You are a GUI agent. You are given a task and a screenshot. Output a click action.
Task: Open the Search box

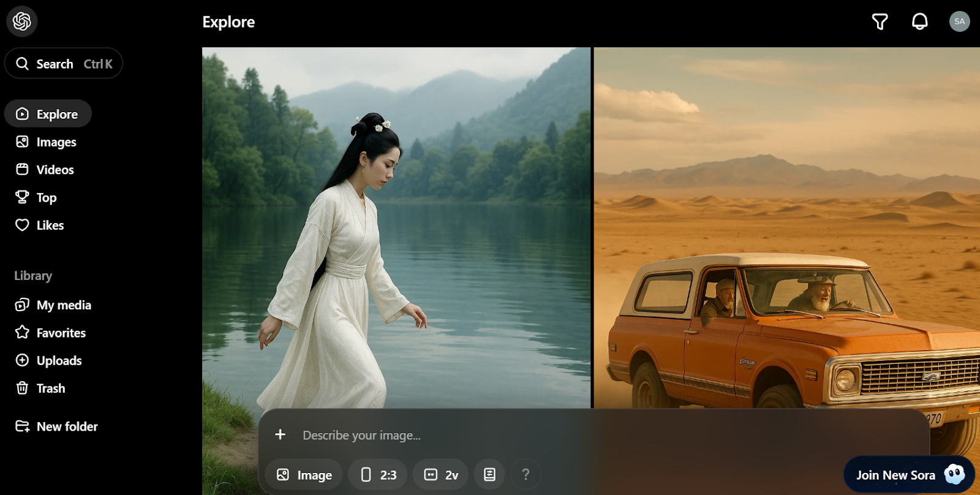click(64, 64)
